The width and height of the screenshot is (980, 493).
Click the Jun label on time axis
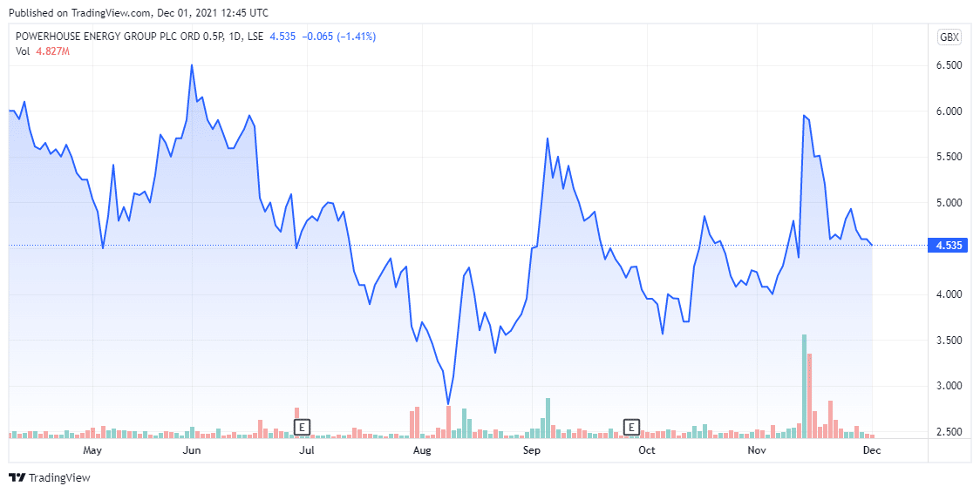pos(191,449)
